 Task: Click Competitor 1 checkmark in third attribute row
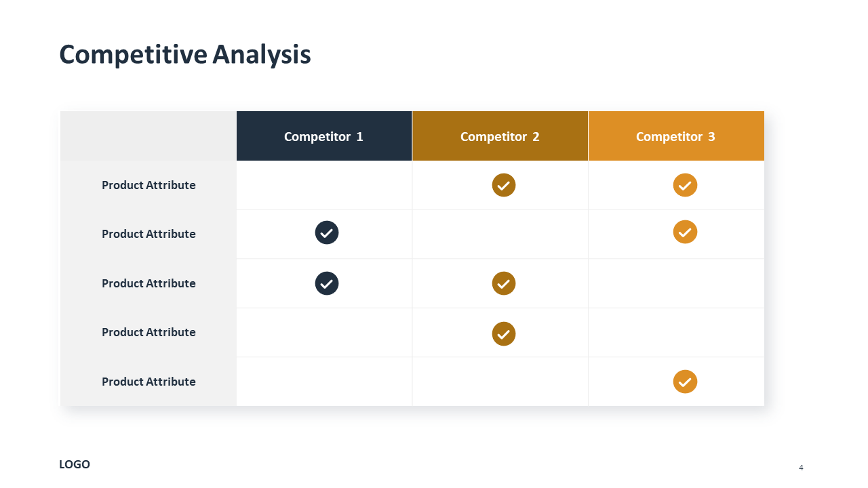(327, 283)
